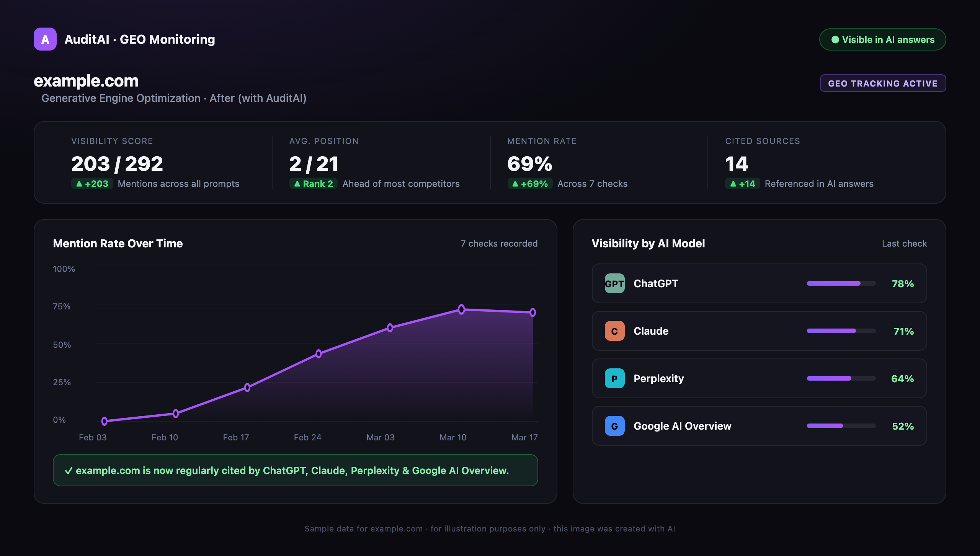
Task: Click the VISIBILITY SCORE label
Action: click(112, 141)
